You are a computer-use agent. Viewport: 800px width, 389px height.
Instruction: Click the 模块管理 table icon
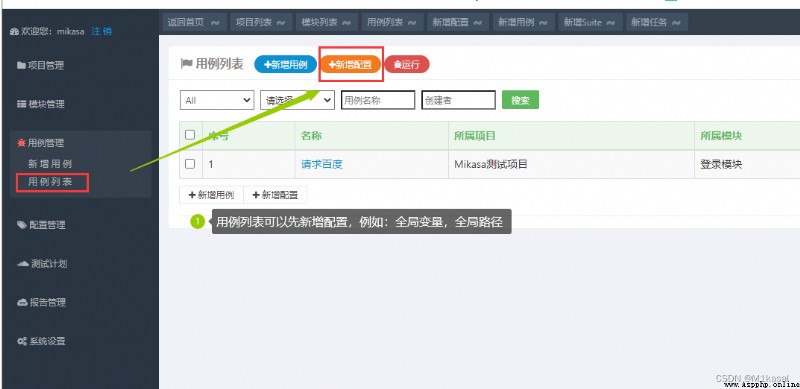click(x=21, y=104)
